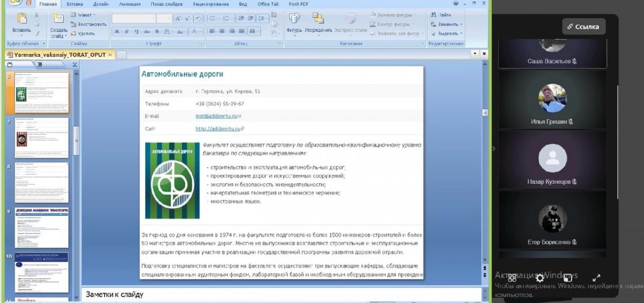The height and width of the screenshot is (303, 644).
Task: Justify text alignment
Action: click(x=242, y=31)
